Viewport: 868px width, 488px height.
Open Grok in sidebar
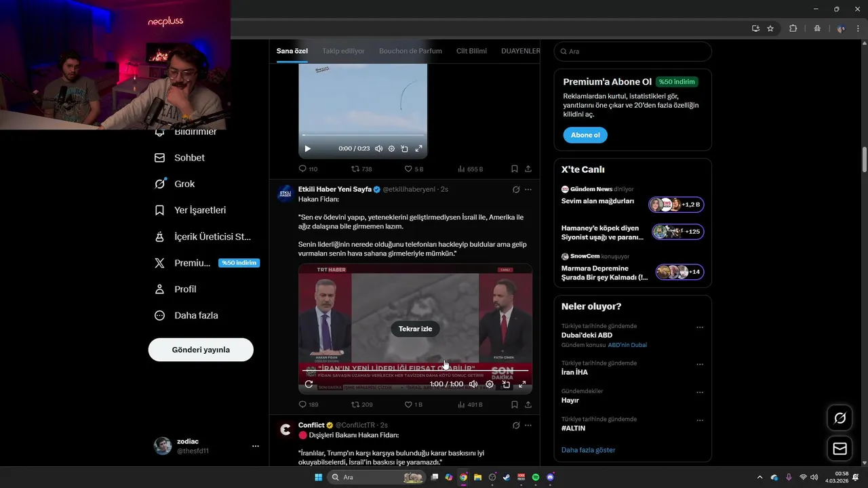(x=175, y=184)
